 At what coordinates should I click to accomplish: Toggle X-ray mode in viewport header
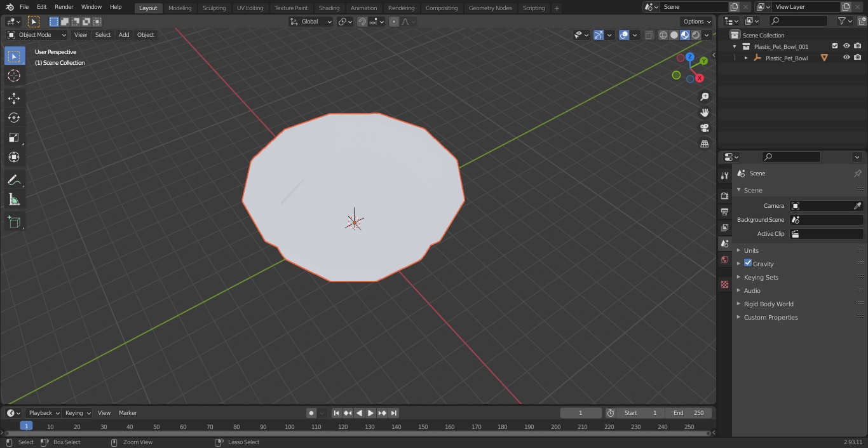click(649, 35)
